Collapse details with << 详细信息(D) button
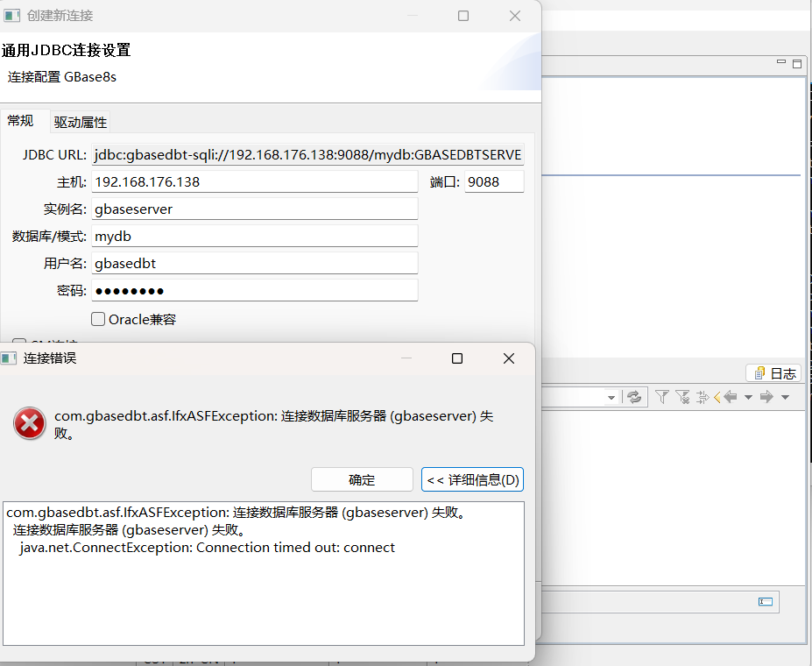This screenshot has width=812, height=666. 472,479
